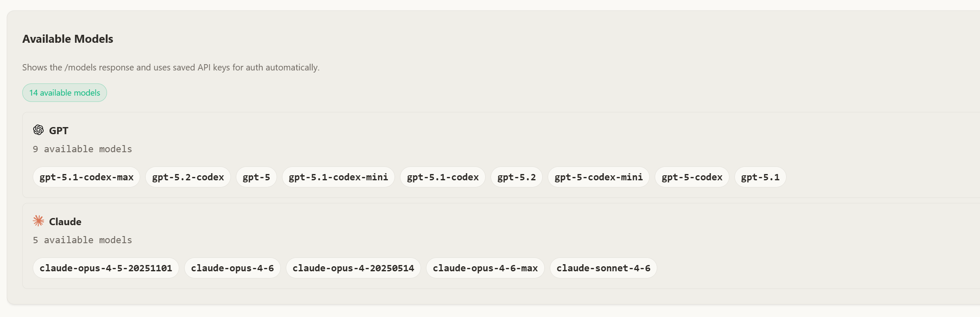980x317 pixels.
Task: Select the gpt-5.1-codex-max model pill
Action: (x=86, y=177)
